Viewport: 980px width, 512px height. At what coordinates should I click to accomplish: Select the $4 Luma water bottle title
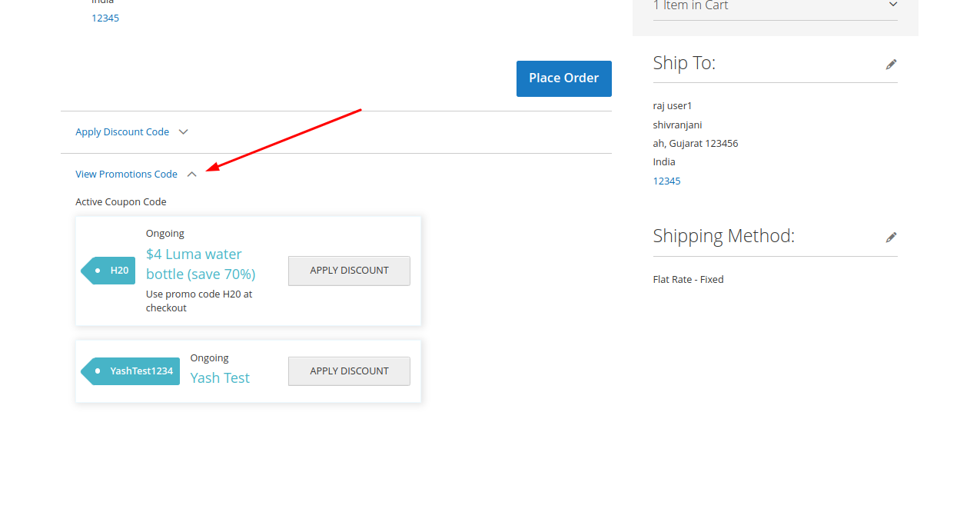pos(201,264)
